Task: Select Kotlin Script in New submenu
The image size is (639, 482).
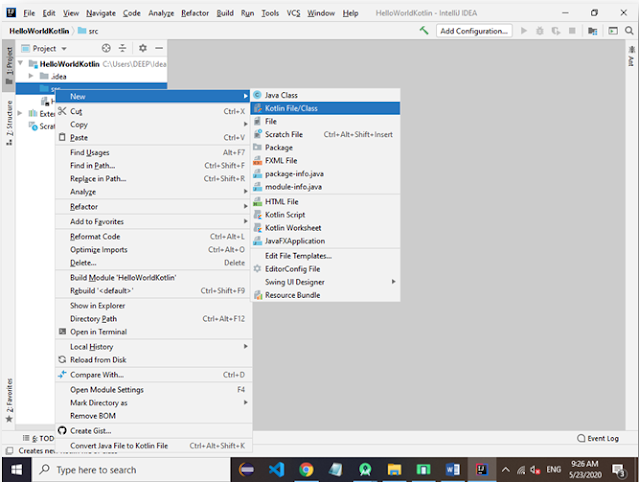Action: coord(325,215)
